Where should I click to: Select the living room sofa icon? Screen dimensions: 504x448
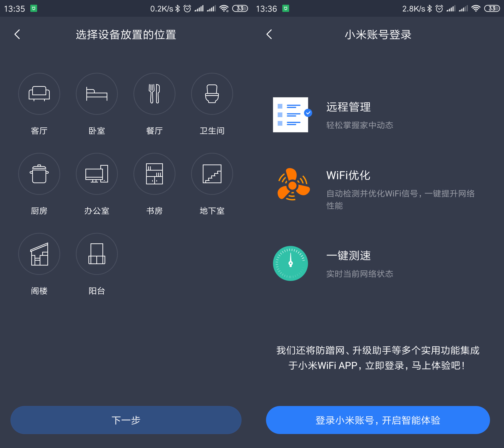point(39,94)
